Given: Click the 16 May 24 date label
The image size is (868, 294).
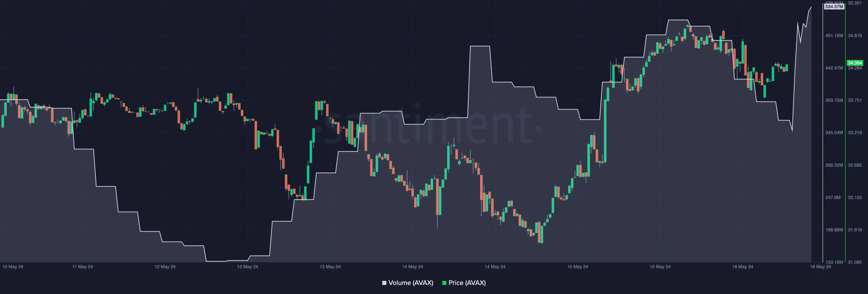Looking at the screenshot, I should pos(743,267).
